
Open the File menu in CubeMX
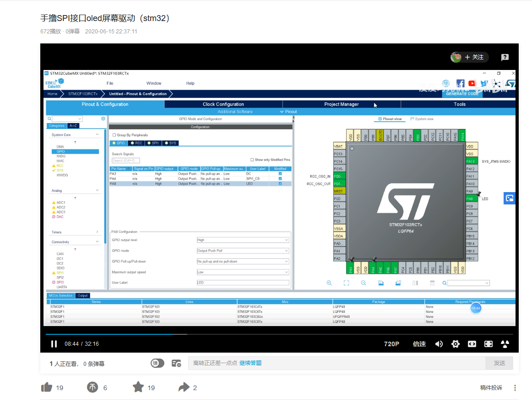110,83
